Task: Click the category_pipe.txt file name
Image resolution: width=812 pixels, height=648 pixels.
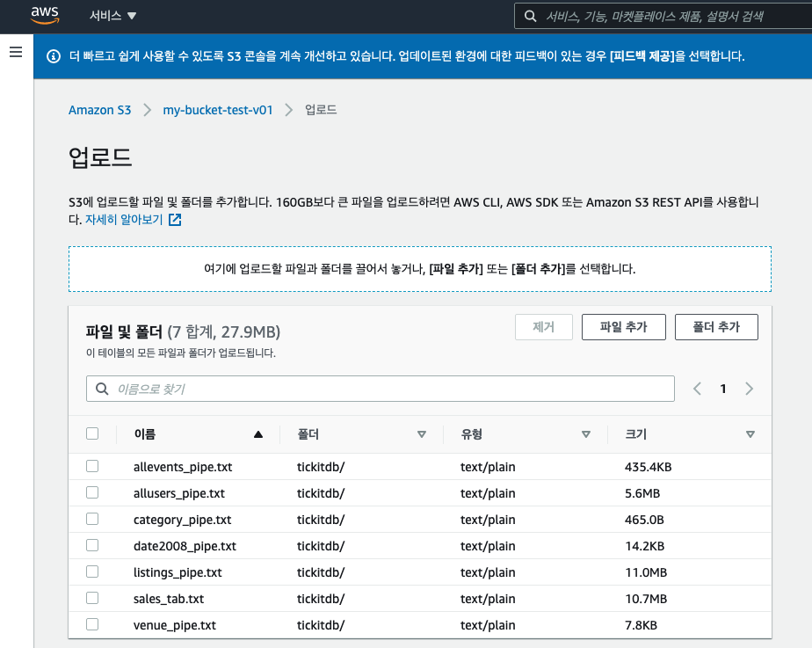Action: [182, 520]
